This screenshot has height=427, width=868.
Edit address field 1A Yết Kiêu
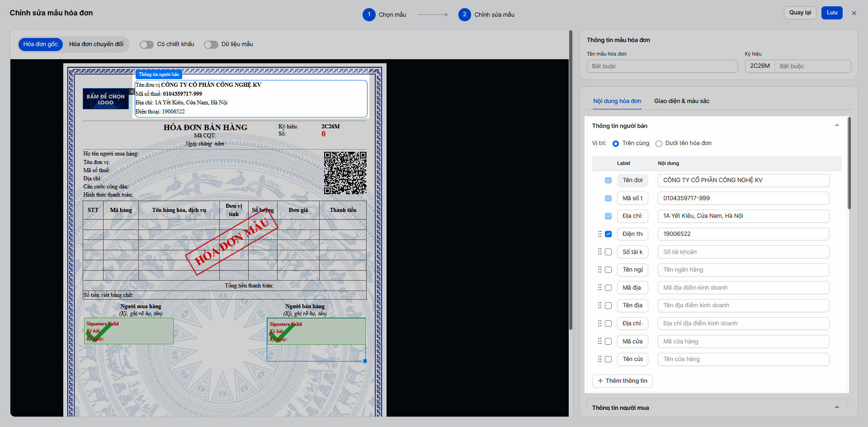[743, 216]
